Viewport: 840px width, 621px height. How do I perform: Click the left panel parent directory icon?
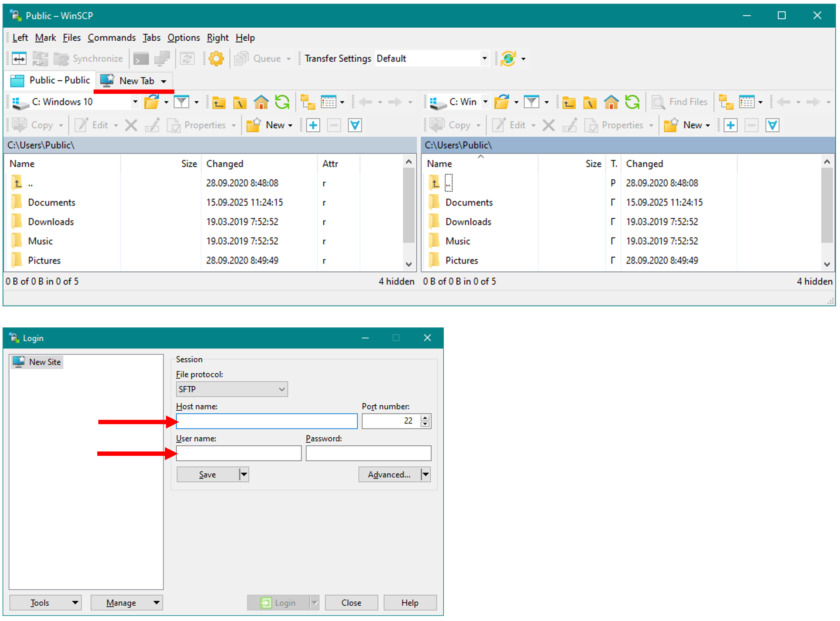[218, 102]
